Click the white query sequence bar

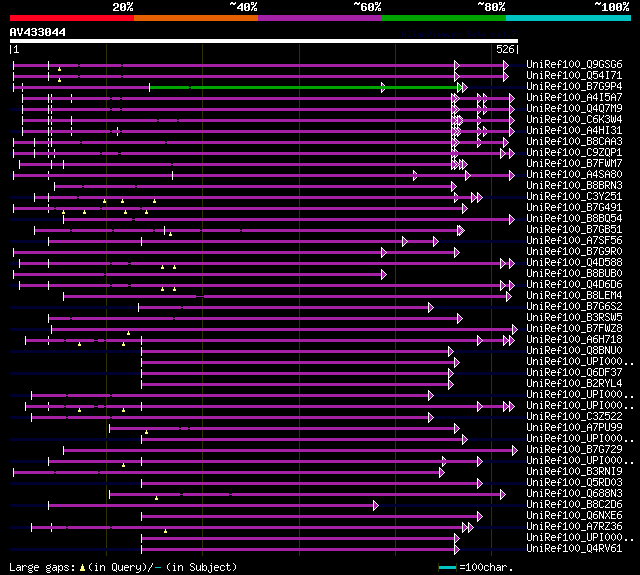pos(264,41)
